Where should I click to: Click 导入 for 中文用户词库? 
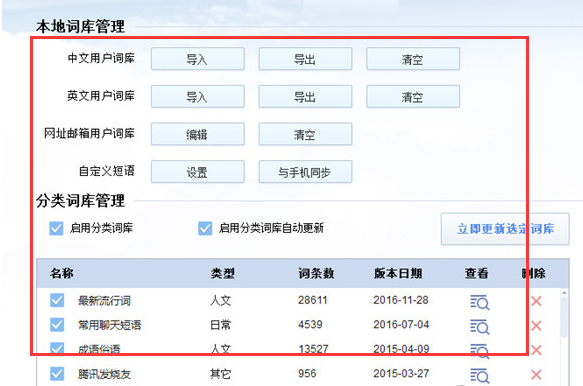pos(197,59)
